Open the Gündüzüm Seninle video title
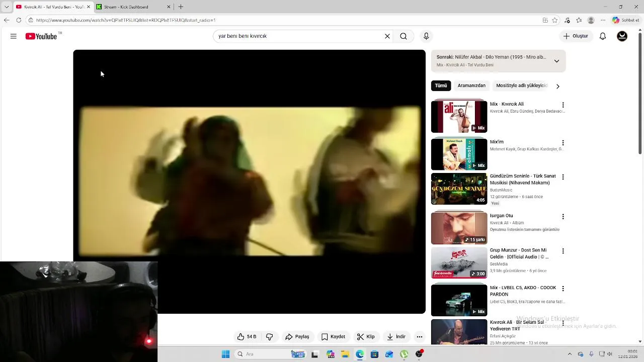The image size is (644, 362). coord(523,179)
